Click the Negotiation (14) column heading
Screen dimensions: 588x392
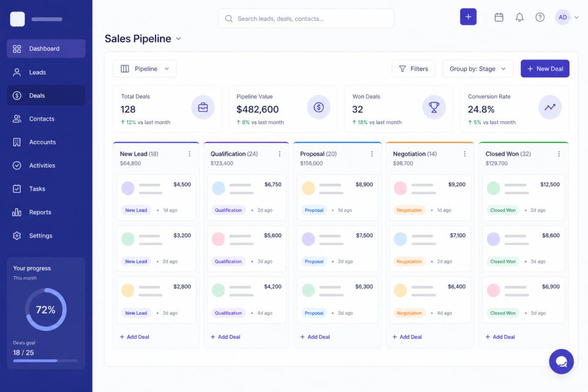point(415,154)
